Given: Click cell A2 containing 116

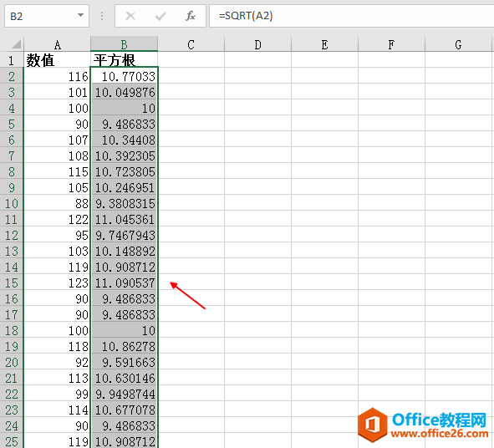Looking at the screenshot, I should [x=57, y=76].
